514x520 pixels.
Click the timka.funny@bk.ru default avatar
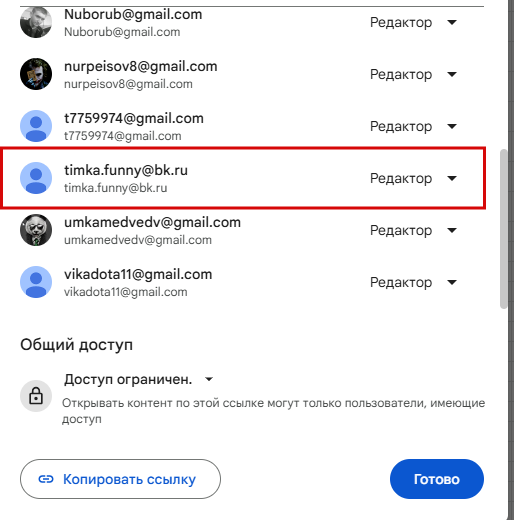point(36,178)
